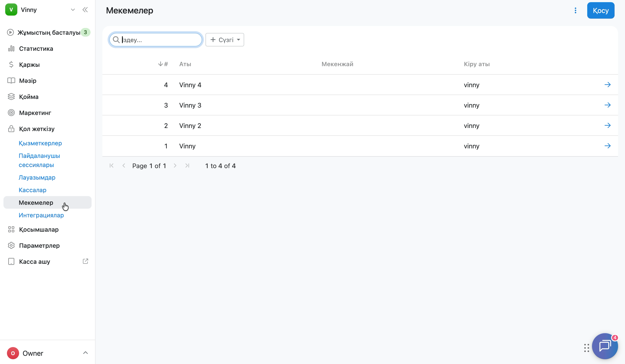Open Интеграциялар submenu link
The width and height of the screenshot is (625, 364).
(41, 215)
